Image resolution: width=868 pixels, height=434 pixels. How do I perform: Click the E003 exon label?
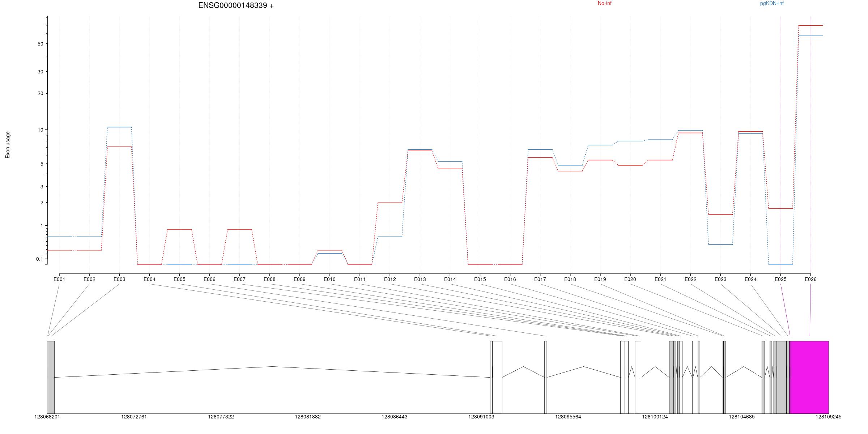tap(119, 279)
